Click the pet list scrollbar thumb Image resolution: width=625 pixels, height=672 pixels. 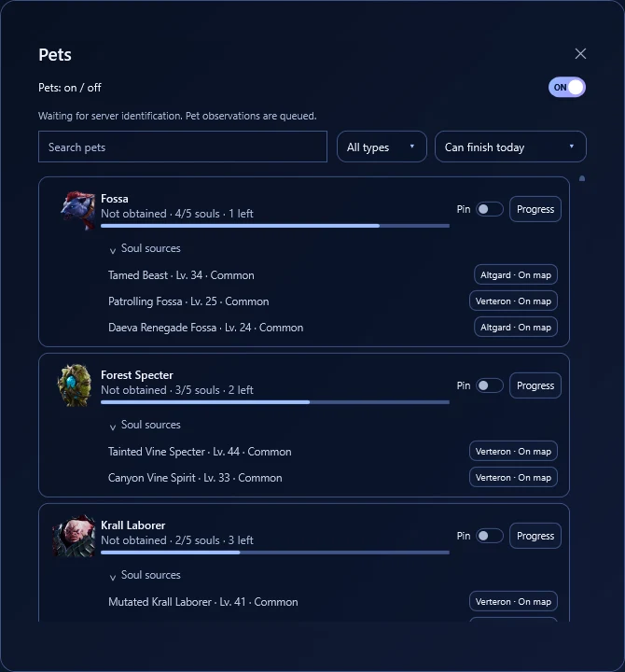tap(582, 178)
